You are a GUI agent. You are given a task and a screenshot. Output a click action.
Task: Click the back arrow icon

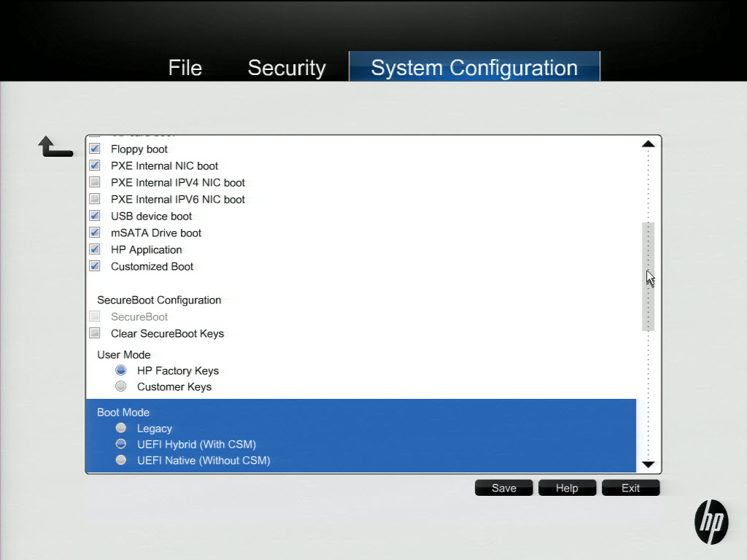pyautogui.click(x=55, y=147)
